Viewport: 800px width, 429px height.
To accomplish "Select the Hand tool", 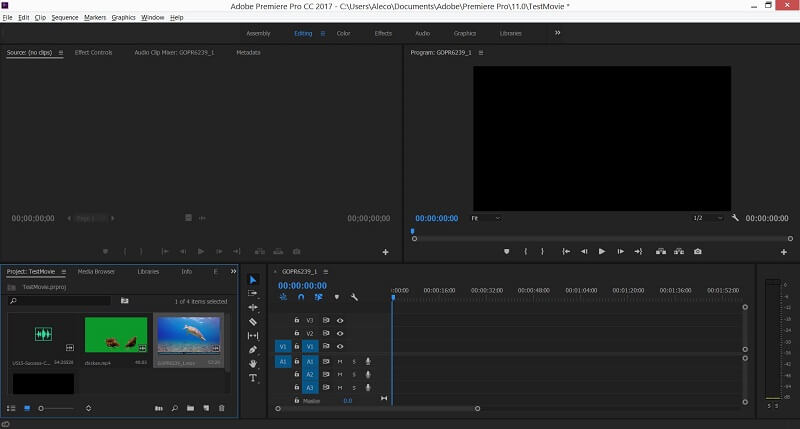I will coord(253,364).
